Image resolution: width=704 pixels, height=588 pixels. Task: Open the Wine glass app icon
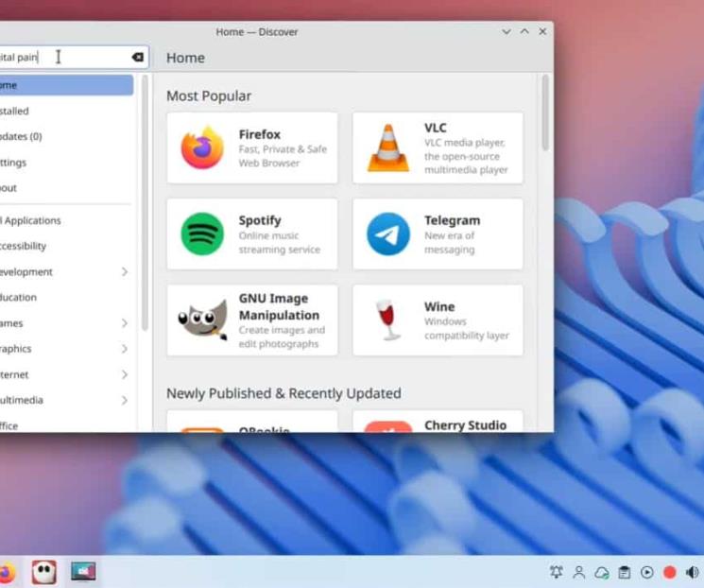(x=388, y=320)
